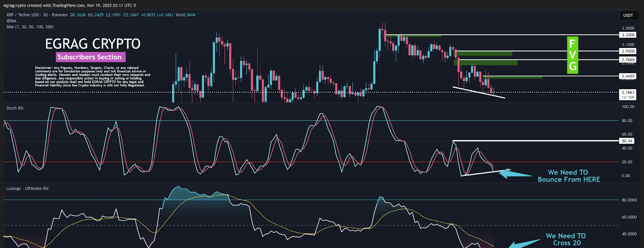
Task: Click the high value H2.2429
Action: [96, 15]
